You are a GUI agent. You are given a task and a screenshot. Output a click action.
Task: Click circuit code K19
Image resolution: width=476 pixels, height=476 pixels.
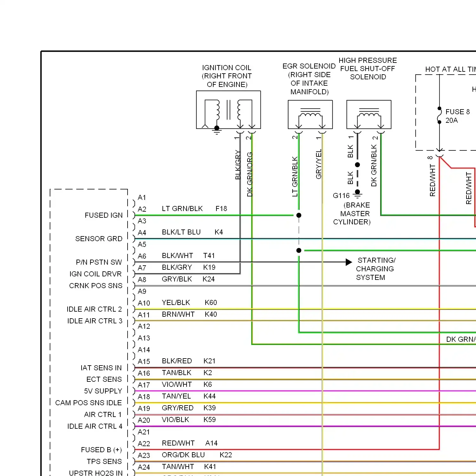click(x=209, y=267)
